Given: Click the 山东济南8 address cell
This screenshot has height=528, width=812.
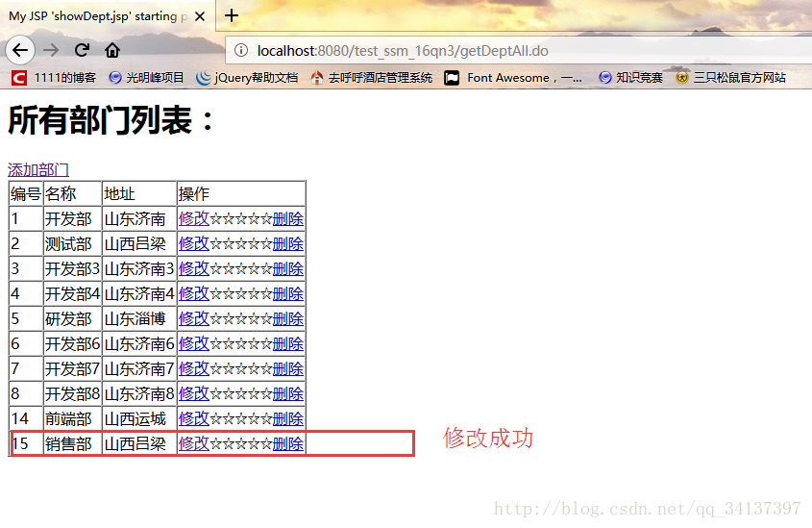Looking at the screenshot, I should [x=139, y=393].
